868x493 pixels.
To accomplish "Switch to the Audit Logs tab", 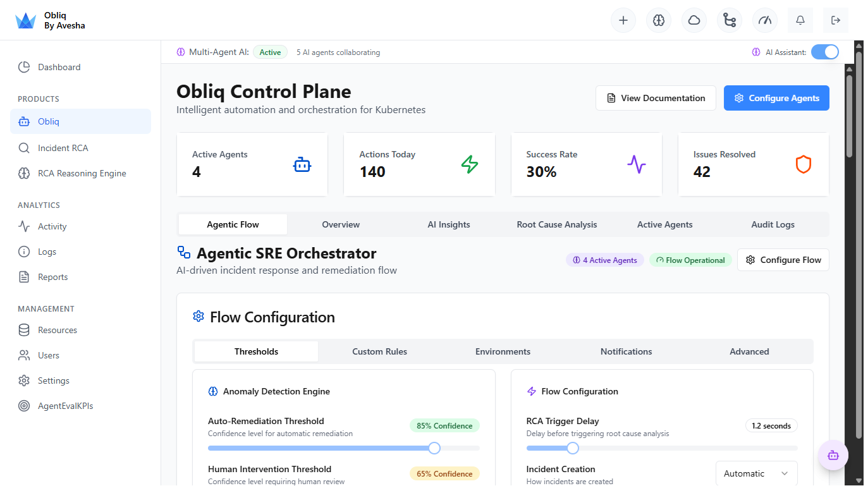I will [x=773, y=224].
